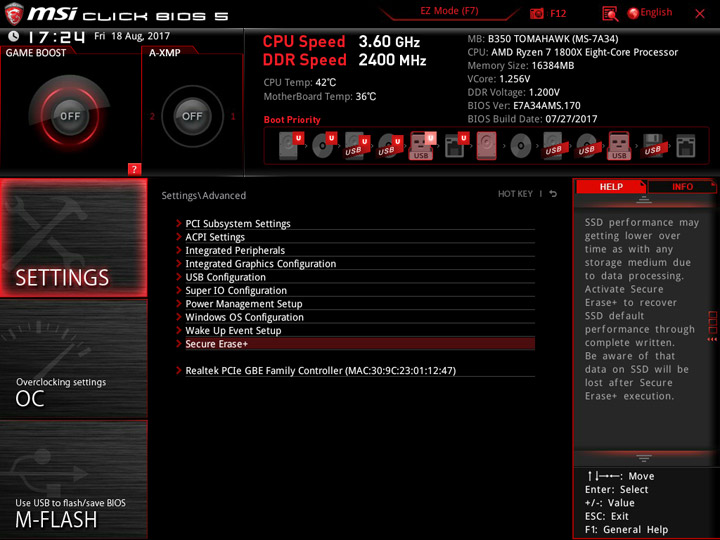Open the OC overclocking settings tile
Image resolution: width=720 pixels, height=540 pixels.
[73, 359]
